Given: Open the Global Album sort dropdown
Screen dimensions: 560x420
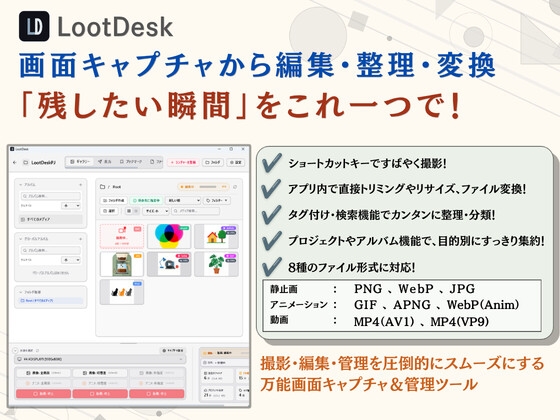Looking at the screenshot, I should coord(71,260).
